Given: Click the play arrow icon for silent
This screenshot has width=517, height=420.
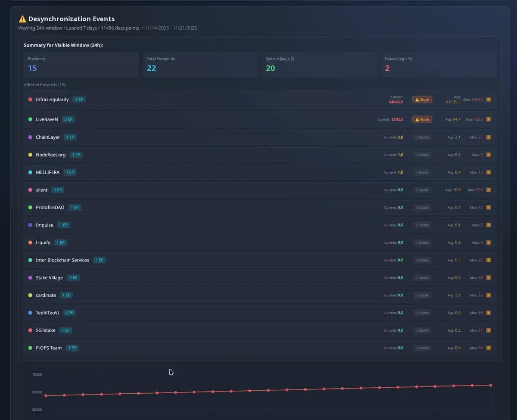Looking at the screenshot, I should pyautogui.click(x=488, y=190).
